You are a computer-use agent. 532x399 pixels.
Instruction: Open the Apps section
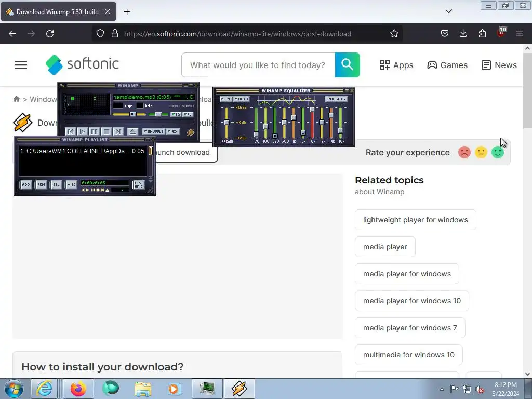pos(396,65)
